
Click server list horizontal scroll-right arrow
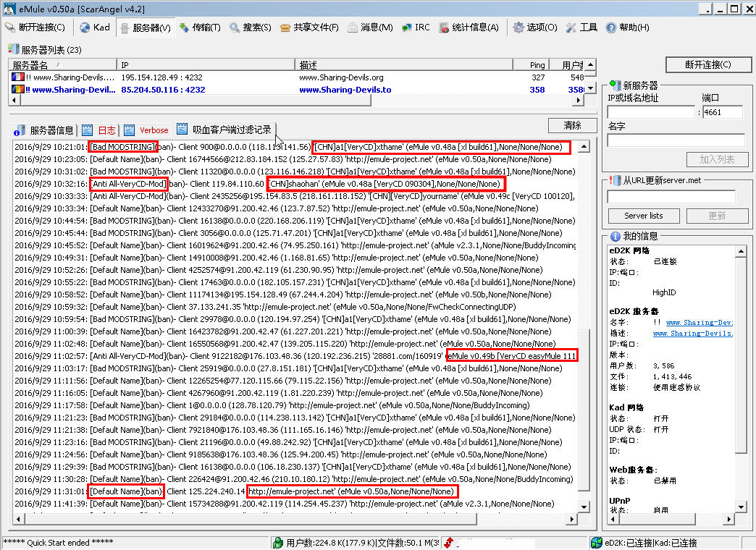click(x=579, y=101)
